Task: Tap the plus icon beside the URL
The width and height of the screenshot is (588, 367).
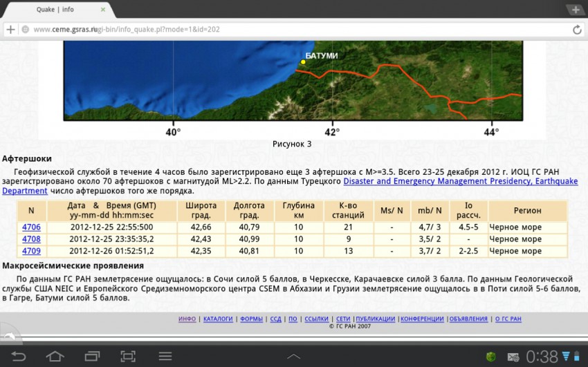Action: (x=10, y=30)
